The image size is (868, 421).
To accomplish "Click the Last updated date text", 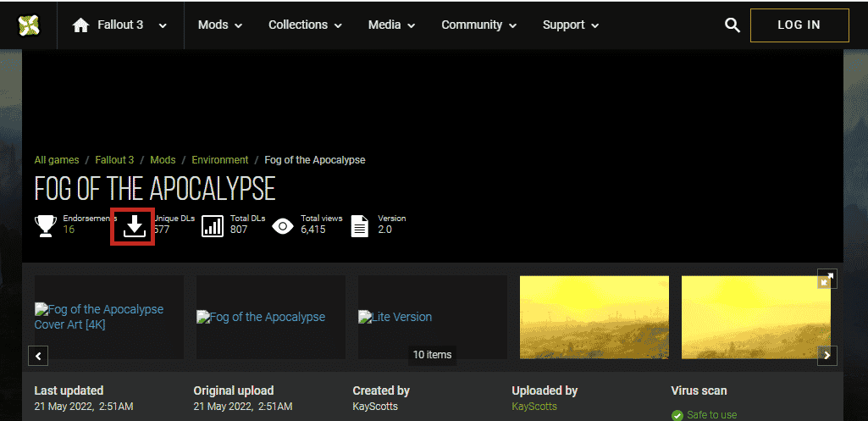I will click(84, 407).
